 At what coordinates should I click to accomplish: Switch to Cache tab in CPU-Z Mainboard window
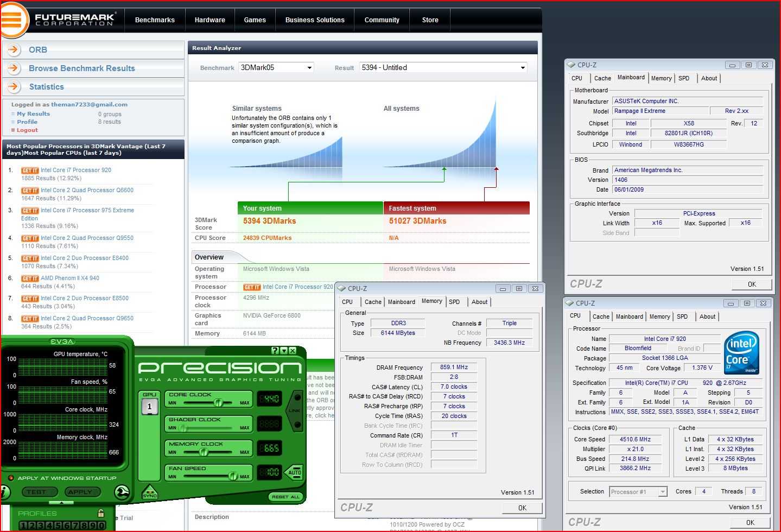(x=602, y=78)
